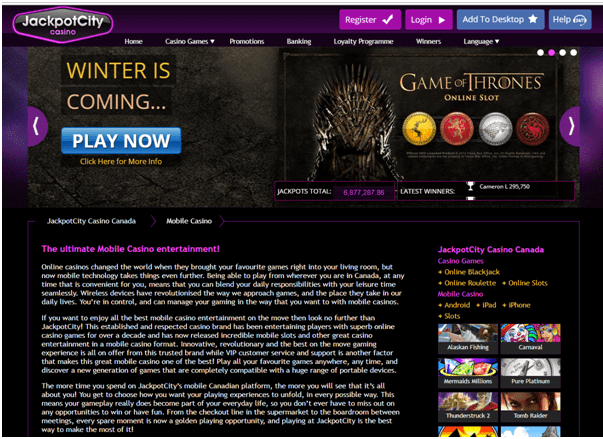The width and height of the screenshot is (603, 439).
Task: Select the highlighted second carousel dot
Action: tap(551, 53)
